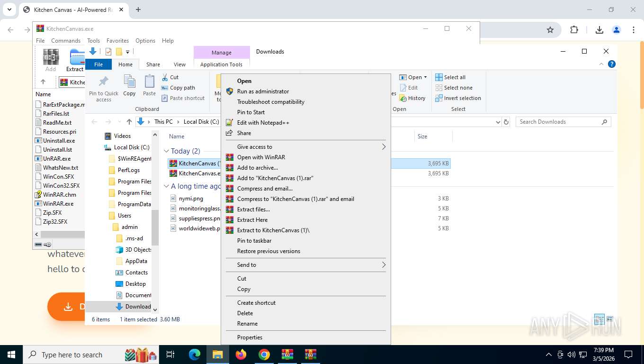Click Select none in the ribbon
This screenshot has height=364, width=644.
[454, 88]
